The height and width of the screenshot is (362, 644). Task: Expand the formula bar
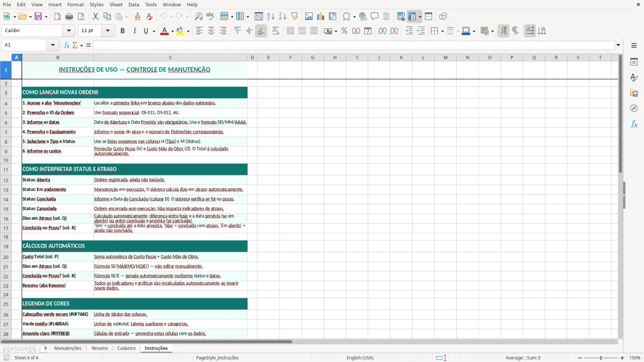coord(618,45)
